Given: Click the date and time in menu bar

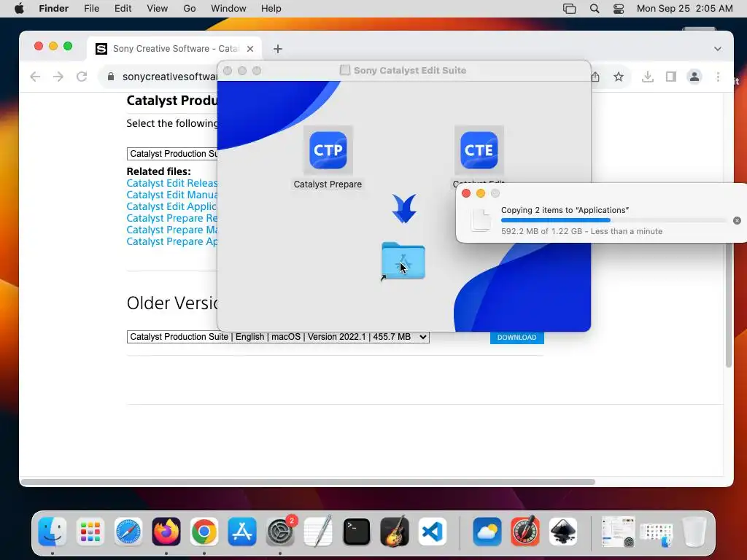Looking at the screenshot, I should [684, 9].
